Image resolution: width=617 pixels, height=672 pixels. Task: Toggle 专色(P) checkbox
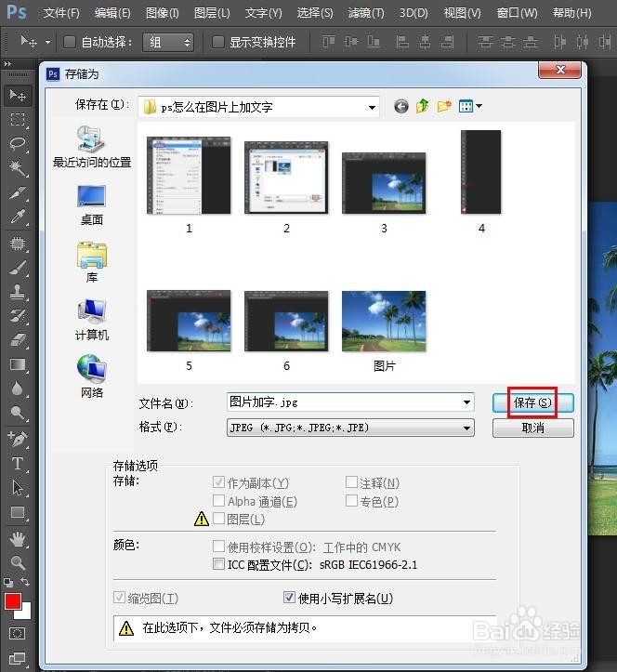click(x=351, y=501)
